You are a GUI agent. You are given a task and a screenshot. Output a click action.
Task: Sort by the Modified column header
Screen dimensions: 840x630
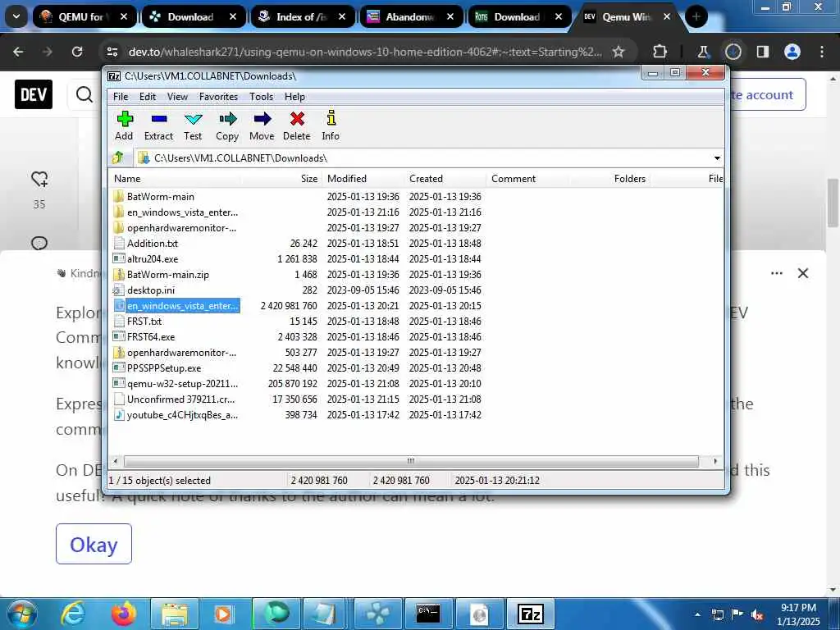coord(363,179)
